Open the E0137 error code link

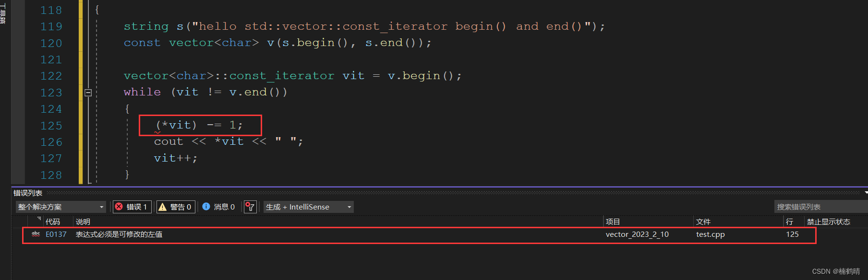point(56,234)
